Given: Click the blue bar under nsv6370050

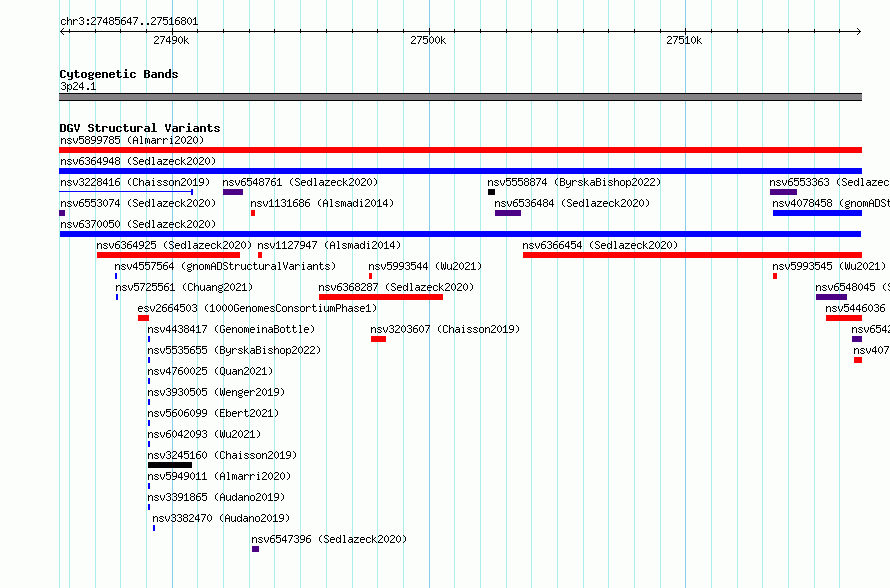Looking at the screenshot, I should coord(460,234).
